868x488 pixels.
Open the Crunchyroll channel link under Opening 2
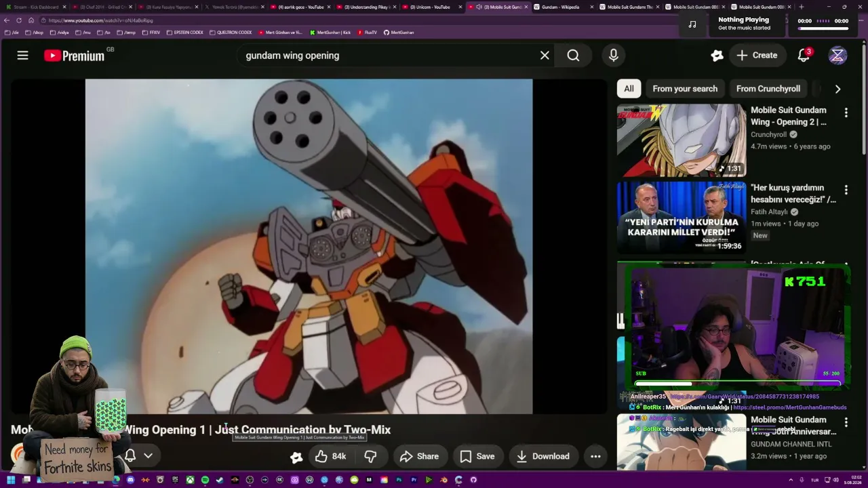tap(768, 135)
